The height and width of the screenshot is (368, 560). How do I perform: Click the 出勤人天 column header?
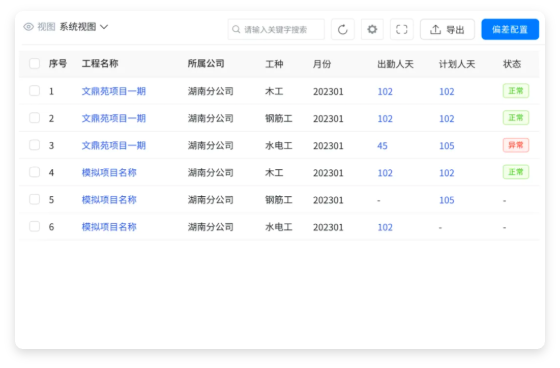pyautogui.click(x=395, y=64)
